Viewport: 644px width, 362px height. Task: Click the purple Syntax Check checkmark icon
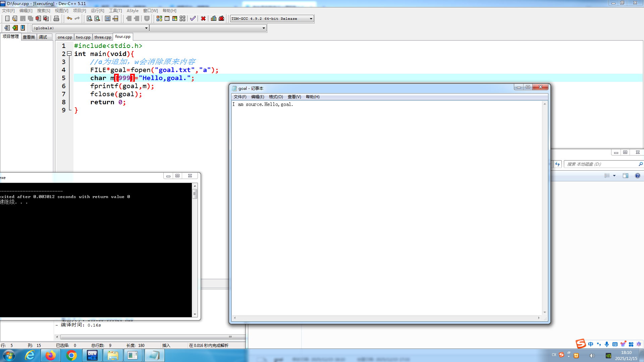pyautogui.click(x=193, y=18)
